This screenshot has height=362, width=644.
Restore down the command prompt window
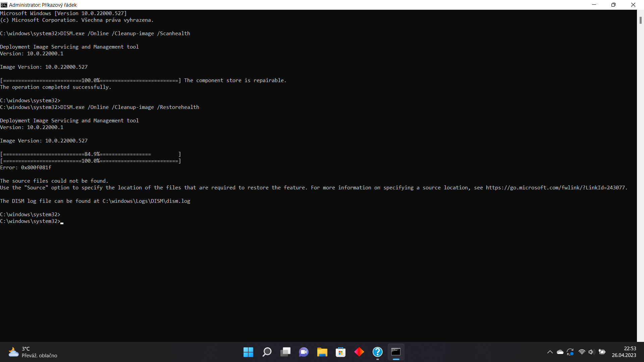(x=613, y=5)
